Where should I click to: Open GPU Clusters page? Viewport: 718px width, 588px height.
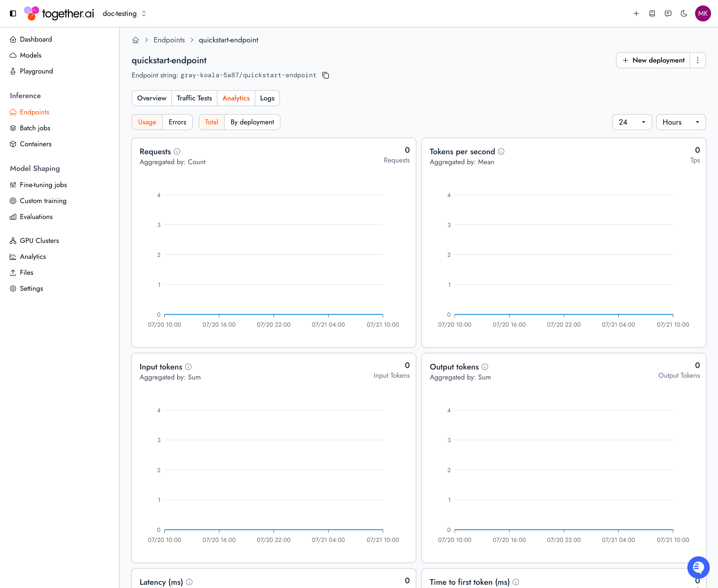tap(39, 241)
